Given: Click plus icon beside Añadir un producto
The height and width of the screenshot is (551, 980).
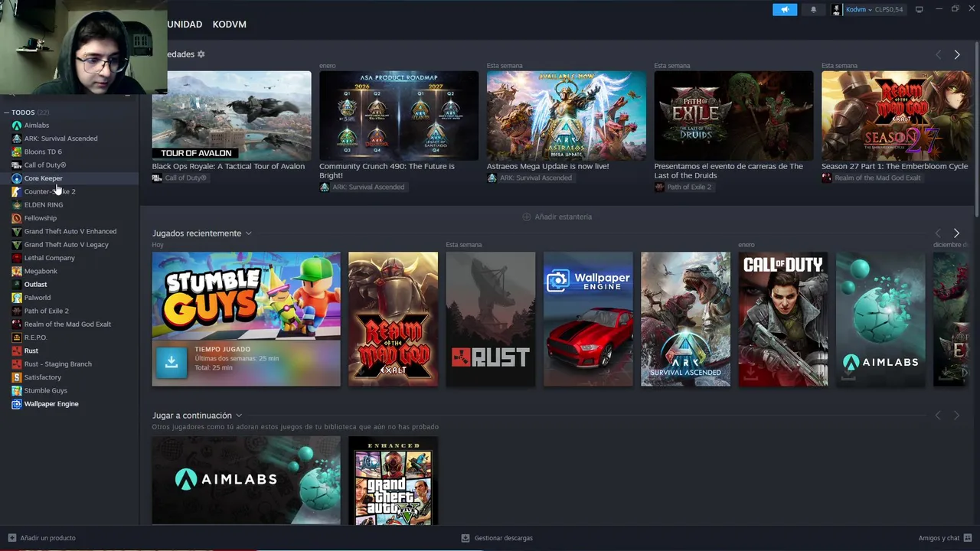Looking at the screenshot, I should pyautogui.click(x=11, y=538).
